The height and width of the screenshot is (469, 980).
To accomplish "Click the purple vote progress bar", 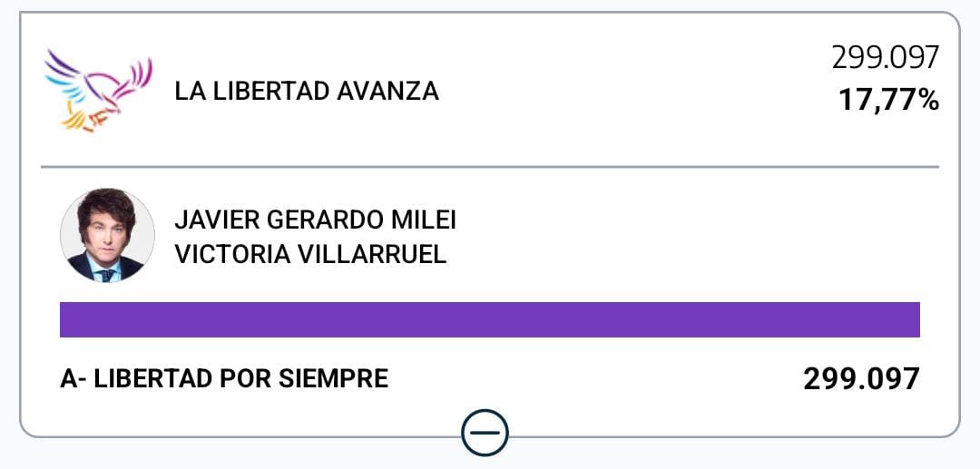I will point(490,320).
